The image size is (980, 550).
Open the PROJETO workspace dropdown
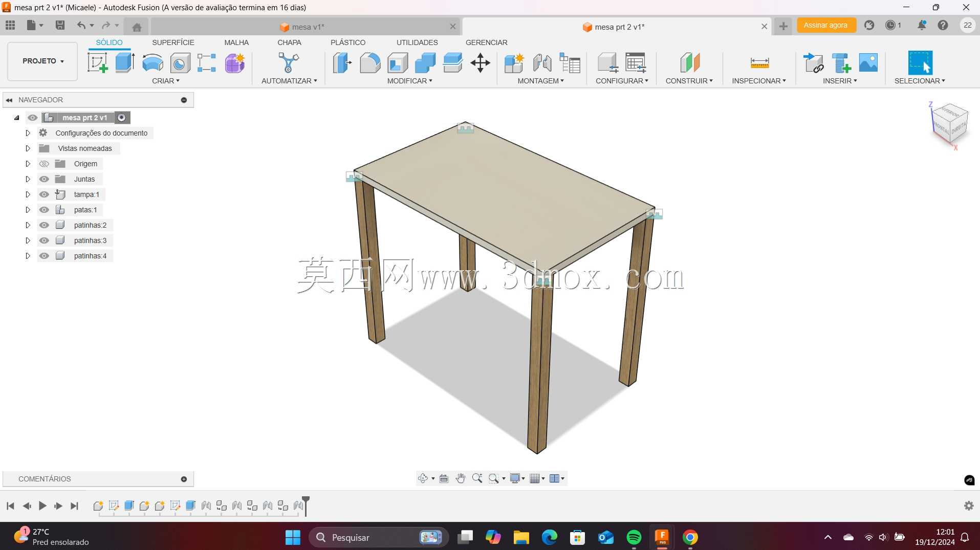pos(43,61)
